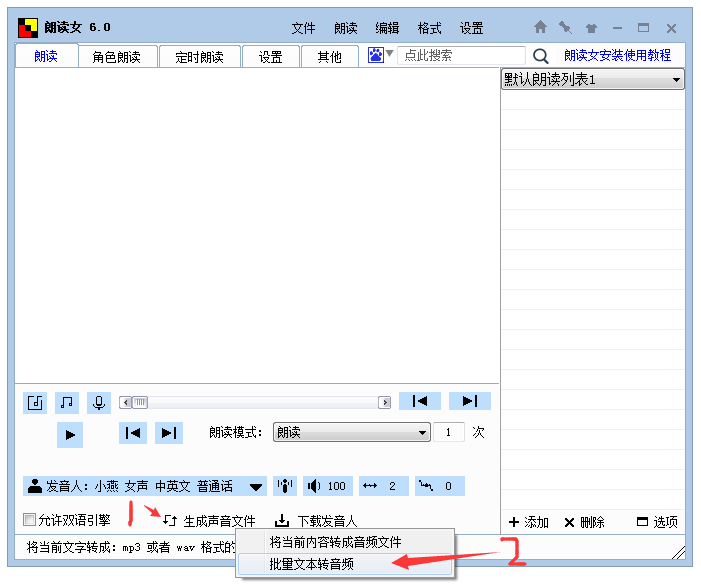Click the home icon in title bar
Screen dimensions: 701x585
pos(540,28)
